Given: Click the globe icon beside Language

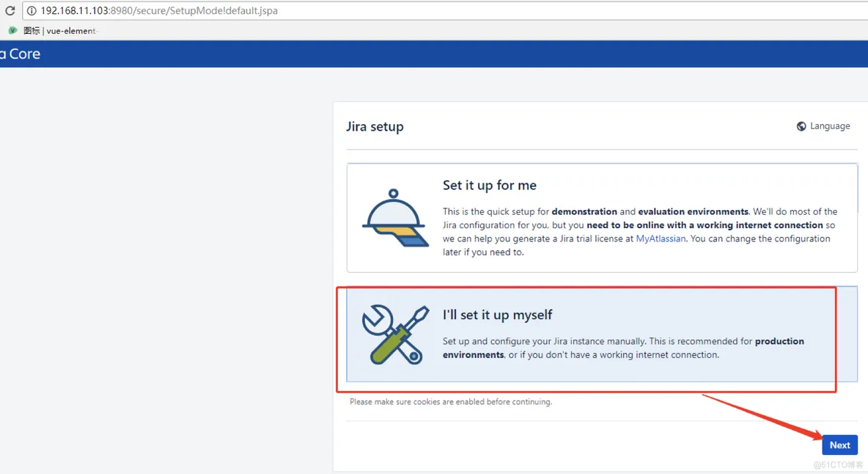Looking at the screenshot, I should tap(801, 126).
